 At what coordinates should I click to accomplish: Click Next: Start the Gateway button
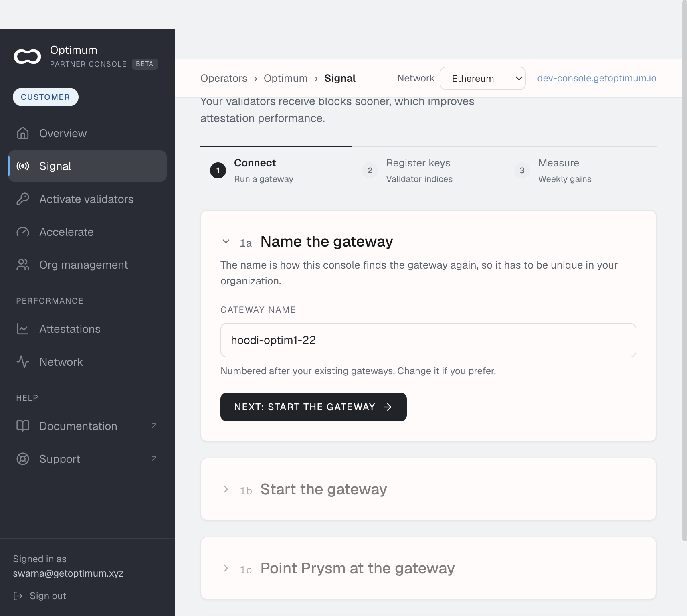click(x=313, y=407)
